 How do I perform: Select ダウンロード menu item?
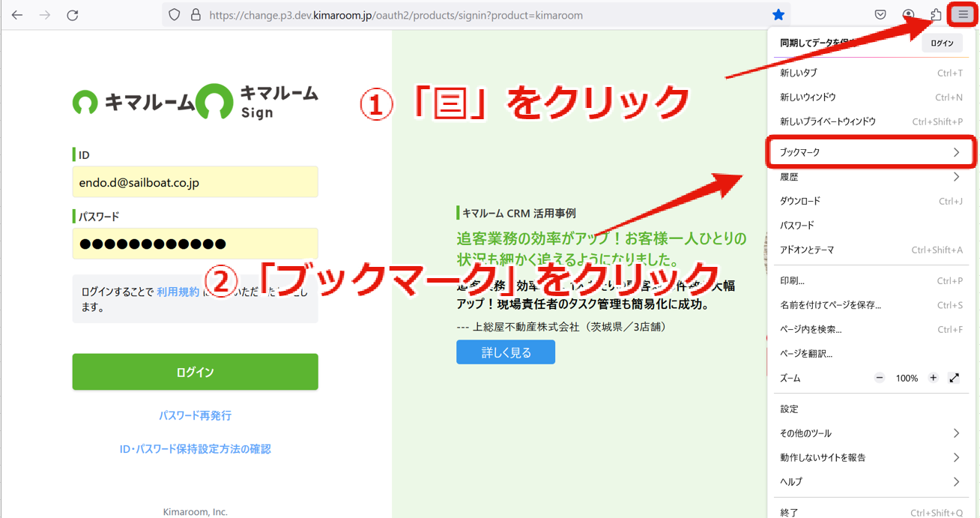[x=871, y=201]
